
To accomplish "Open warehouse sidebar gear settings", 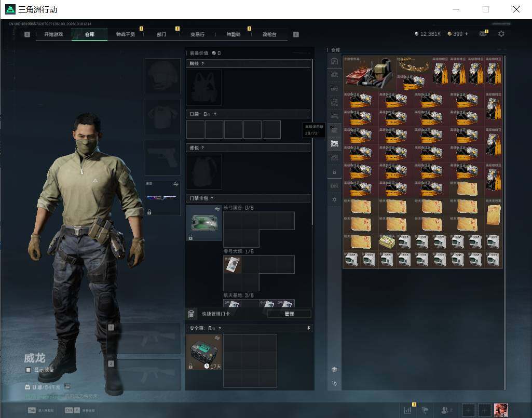I will point(334,200).
